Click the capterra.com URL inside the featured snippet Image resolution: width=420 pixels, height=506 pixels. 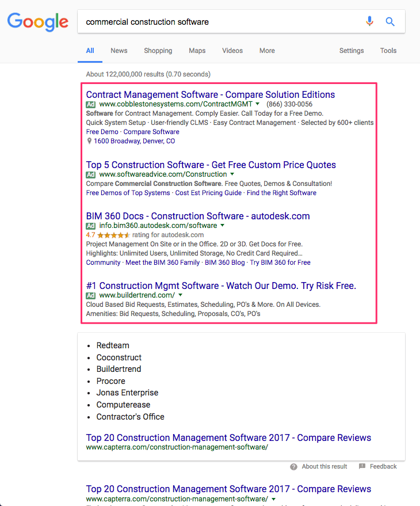pyautogui.click(x=177, y=447)
